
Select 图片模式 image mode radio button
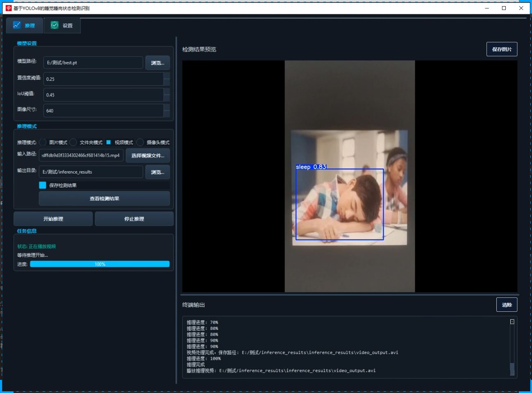coord(43,142)
